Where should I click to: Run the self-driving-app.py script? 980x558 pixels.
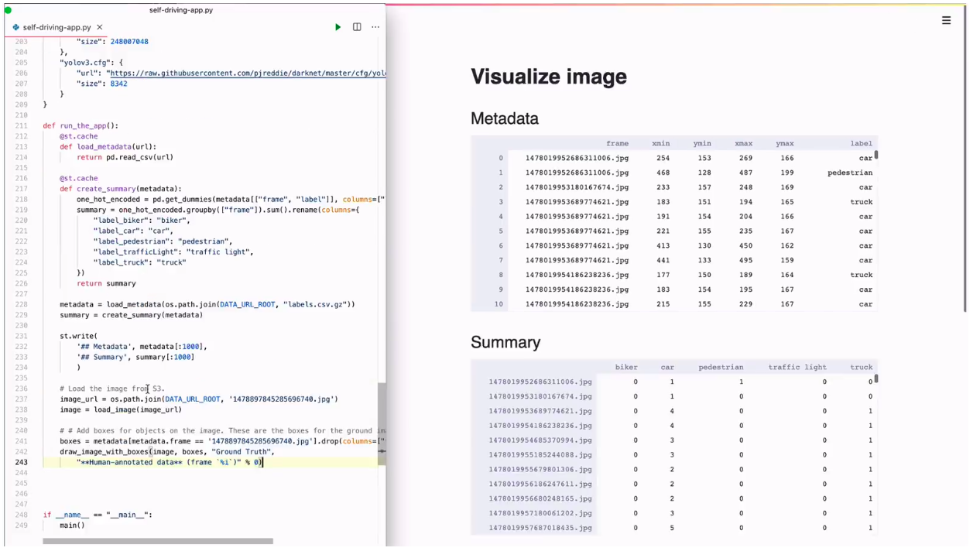pyautogui.click(x=338, y=27)
